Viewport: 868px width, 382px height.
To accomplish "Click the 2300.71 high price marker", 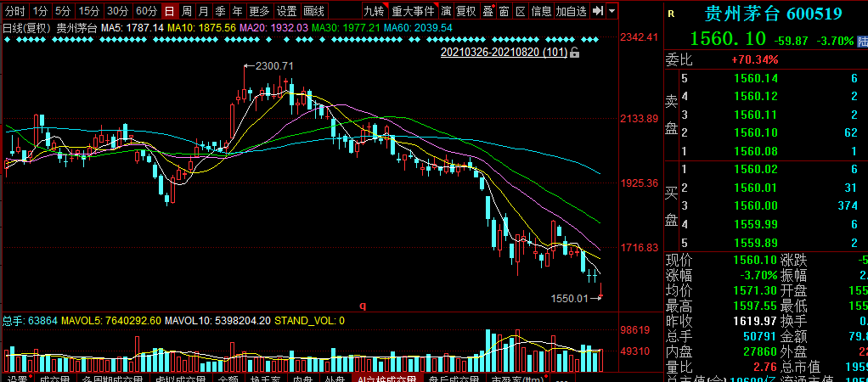I will click(274, 66).
